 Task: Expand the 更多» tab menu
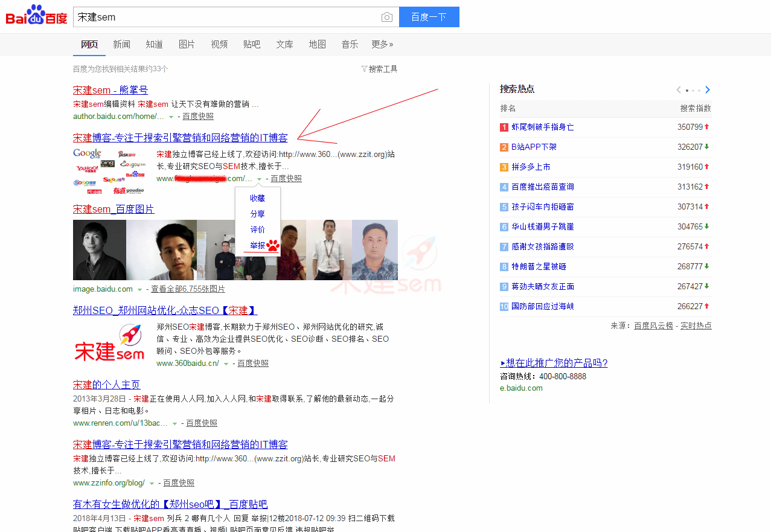pyautogui.click(x=382, y=44)
